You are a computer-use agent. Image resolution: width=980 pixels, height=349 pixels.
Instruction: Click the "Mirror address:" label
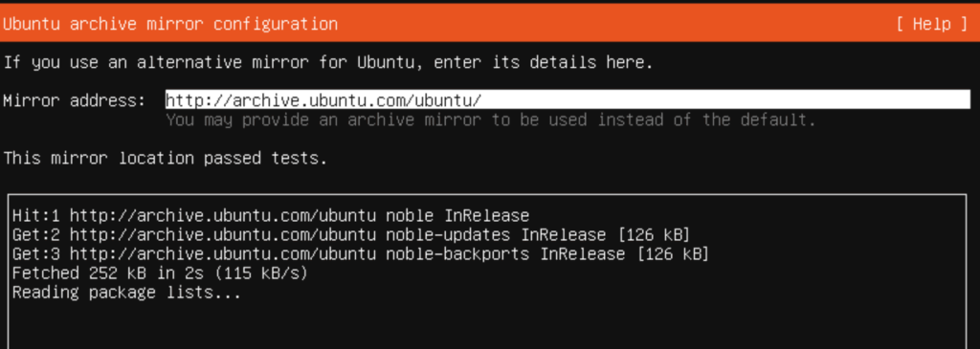pyautogui.click(x=75, y=99)
